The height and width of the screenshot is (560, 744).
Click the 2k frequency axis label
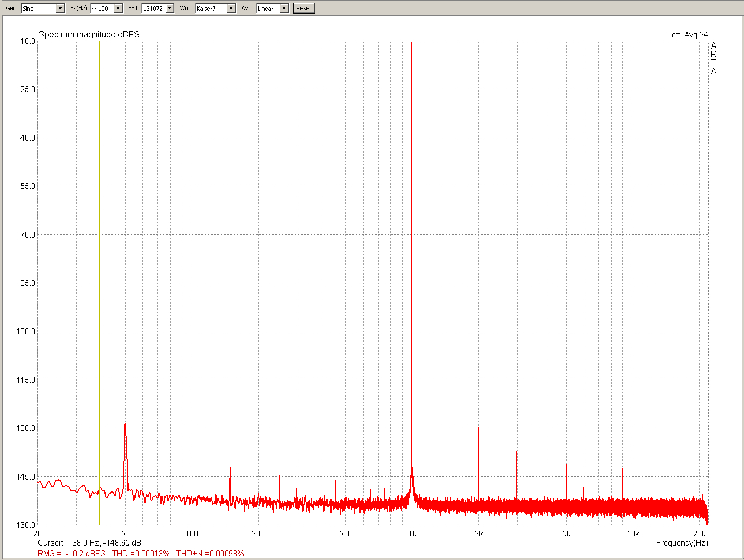pyautogui.click(x=478, y=534)
